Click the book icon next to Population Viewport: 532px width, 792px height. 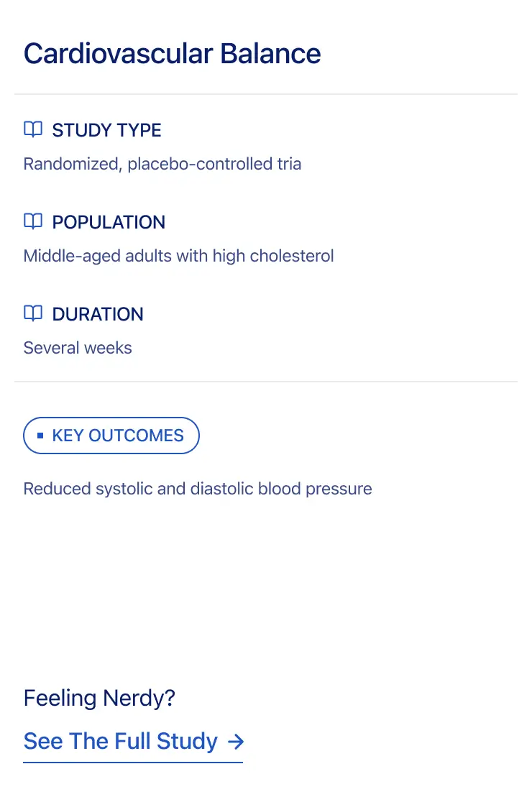33,222
